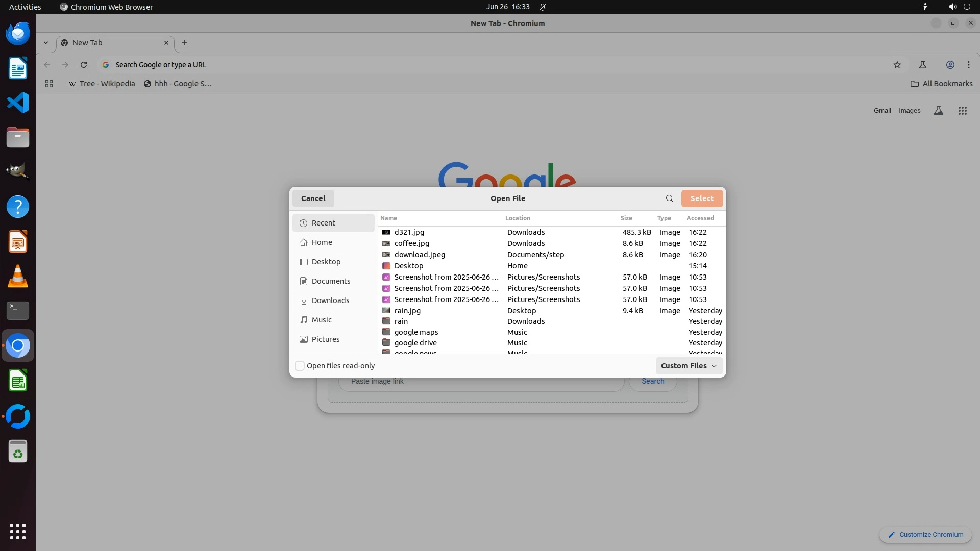Viewport: 980px width, 551px height.
Task: Bookmark page with the star icon
Action: click(x=897, y=65)
